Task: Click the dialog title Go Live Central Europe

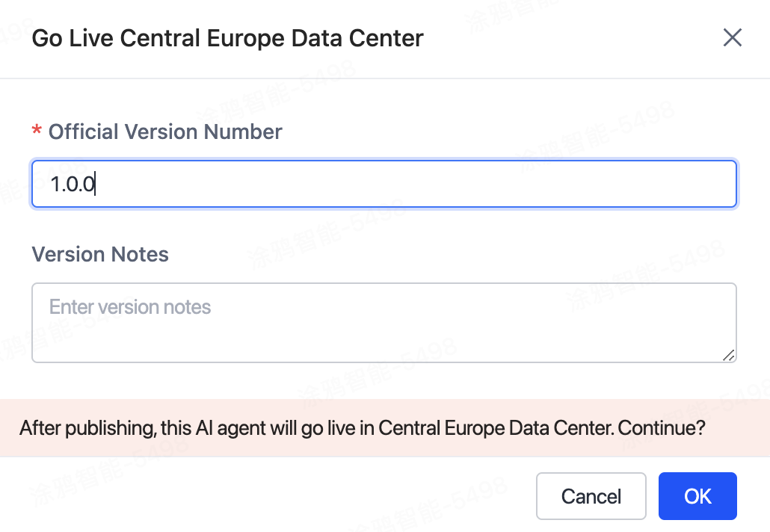Action: click(x=227, y=38)
